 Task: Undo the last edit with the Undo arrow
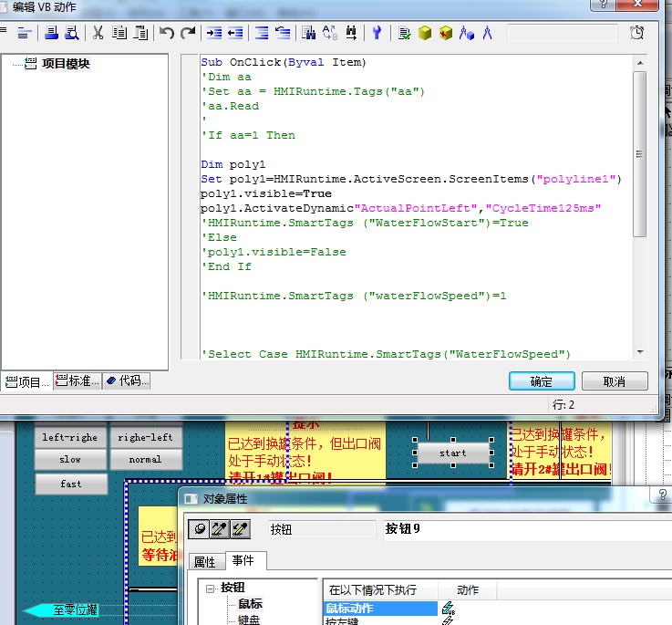[166, 33]
